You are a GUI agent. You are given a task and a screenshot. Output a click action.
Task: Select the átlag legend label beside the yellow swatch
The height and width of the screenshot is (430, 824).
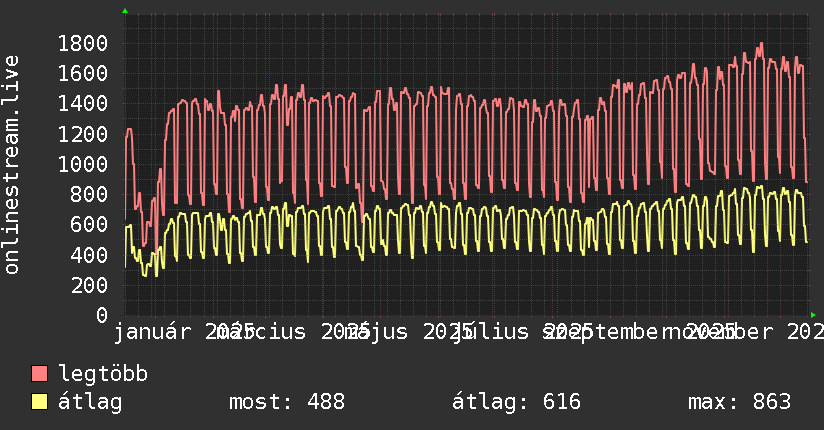[90, 402]
